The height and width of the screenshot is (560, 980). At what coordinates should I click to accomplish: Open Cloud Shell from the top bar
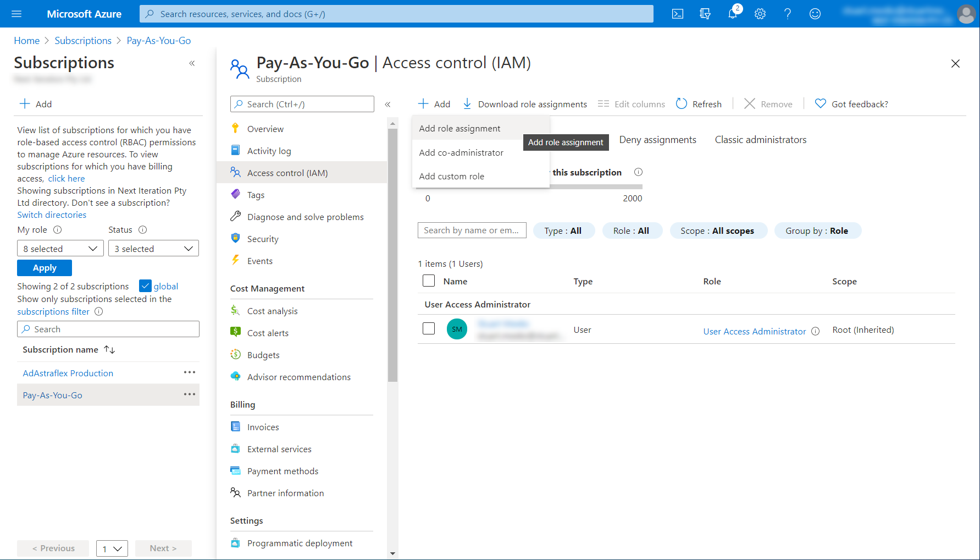[678, 14]
